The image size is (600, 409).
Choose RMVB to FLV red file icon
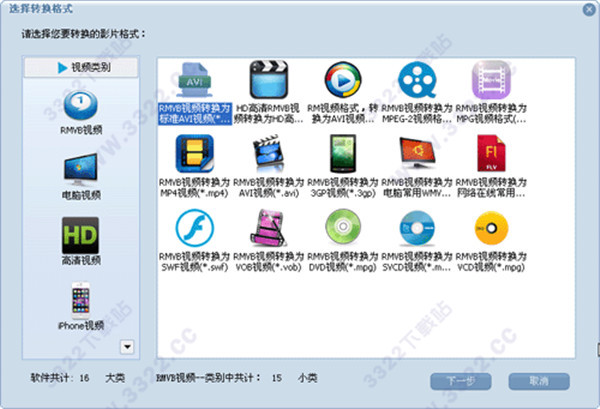[x=491, y=153]
